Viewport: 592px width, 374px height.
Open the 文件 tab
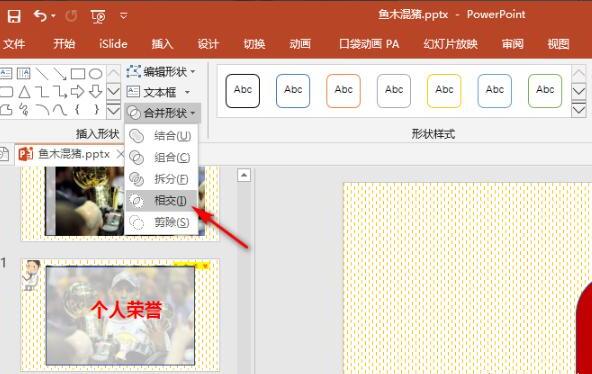(x=14, y=44)
